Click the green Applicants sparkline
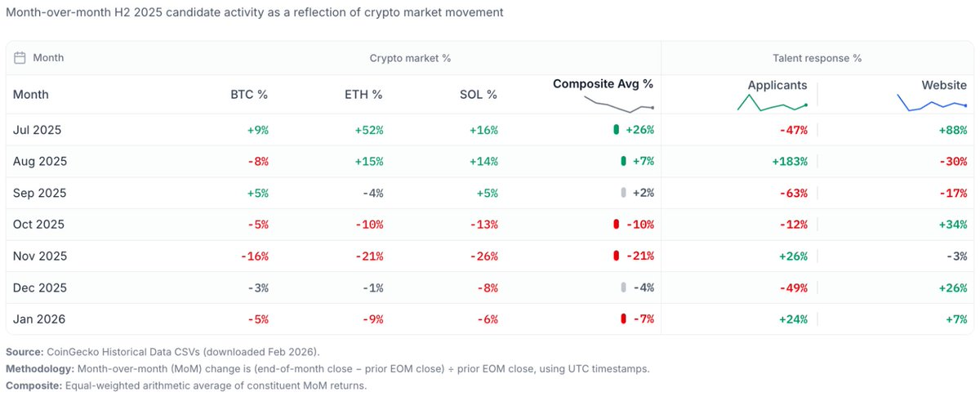Screen dimensions: 980x401 coord(772,104)
